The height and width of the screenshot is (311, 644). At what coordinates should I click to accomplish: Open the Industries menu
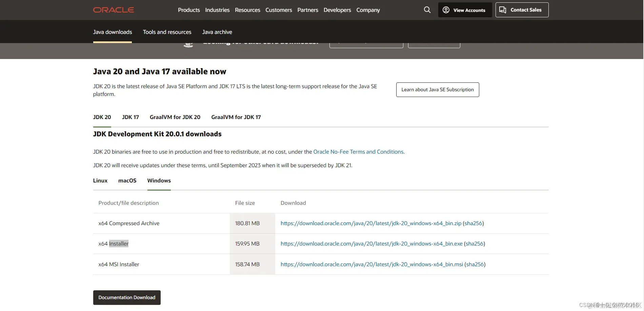[x=217, y=10]
